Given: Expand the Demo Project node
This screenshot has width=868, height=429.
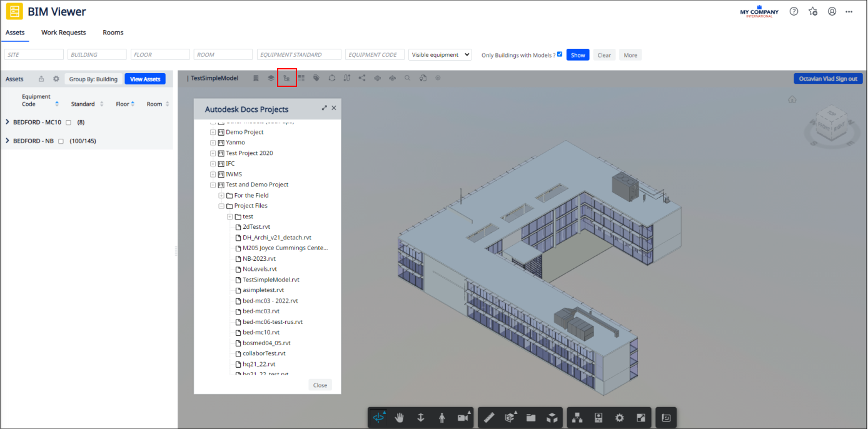Looking at the screenshot, I should pos(213,133).
